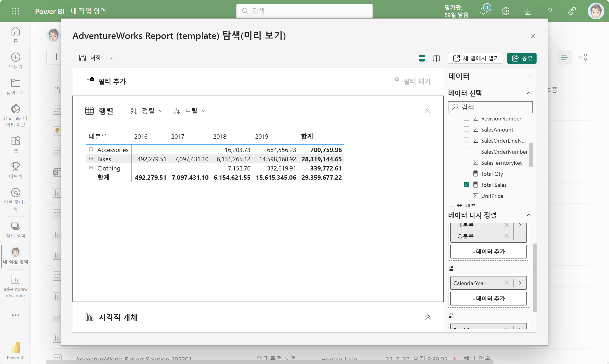Click the save disk icon

point(83,58)
